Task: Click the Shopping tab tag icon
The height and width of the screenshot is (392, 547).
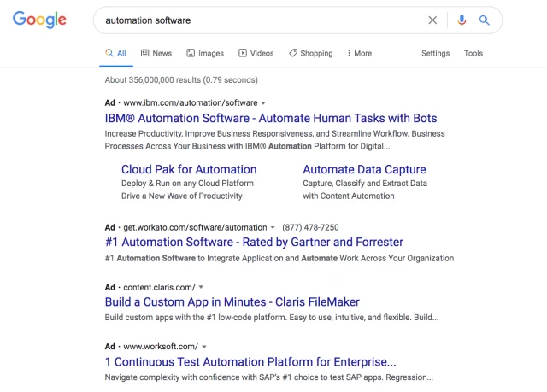Action: 293,53
